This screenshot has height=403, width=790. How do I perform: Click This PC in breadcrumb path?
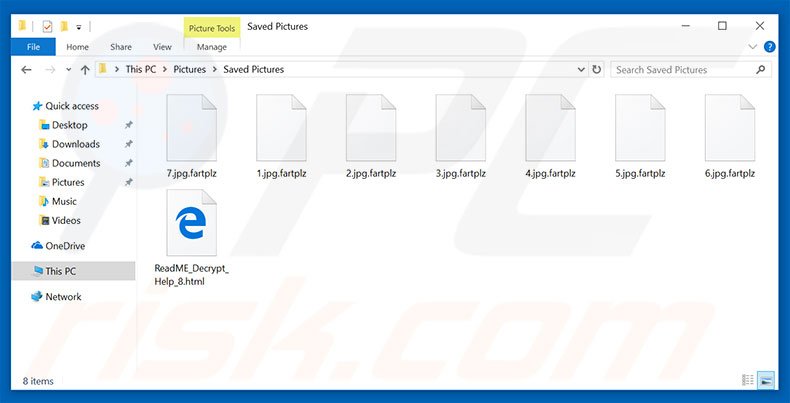[141, 70]
